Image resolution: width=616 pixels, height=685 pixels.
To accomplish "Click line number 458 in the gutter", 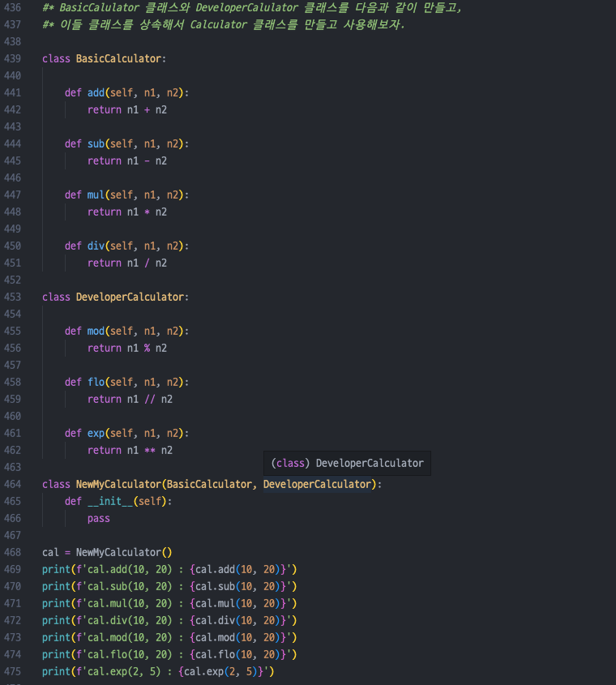I will [12, 383].
